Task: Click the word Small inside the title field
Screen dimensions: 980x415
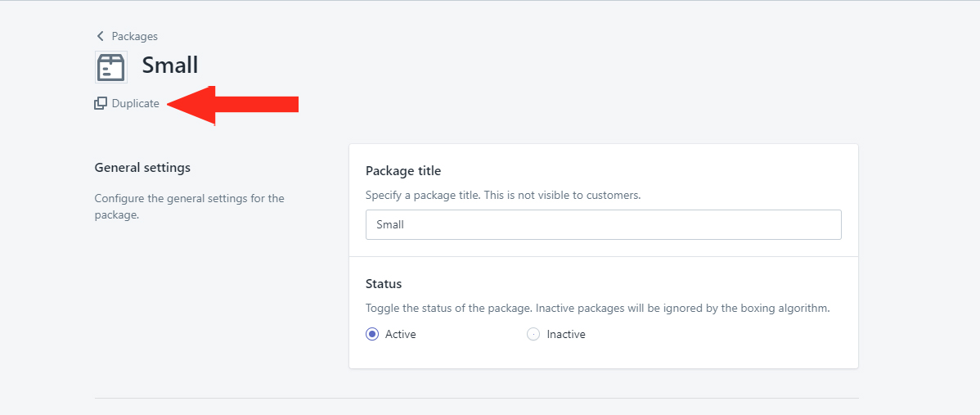Action: point(390,224)
